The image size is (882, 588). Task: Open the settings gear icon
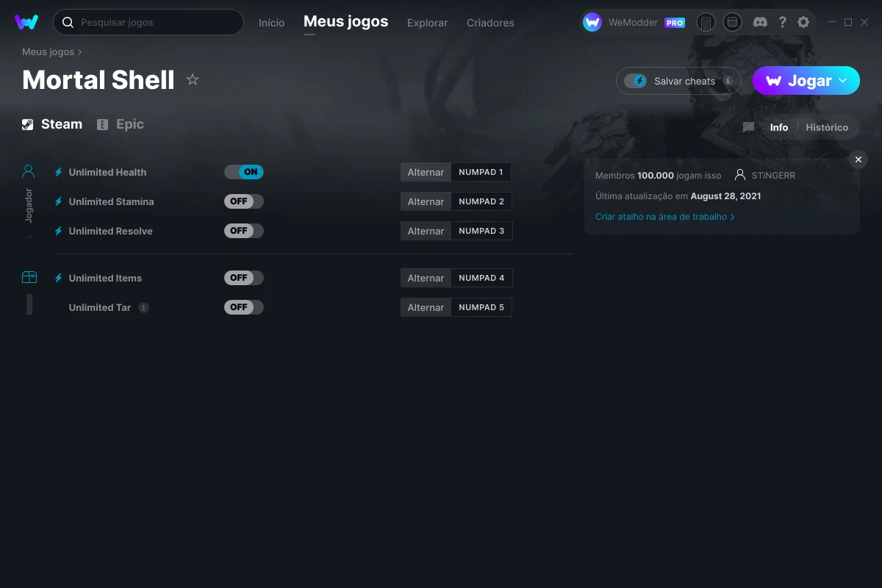tap(803, 22)
